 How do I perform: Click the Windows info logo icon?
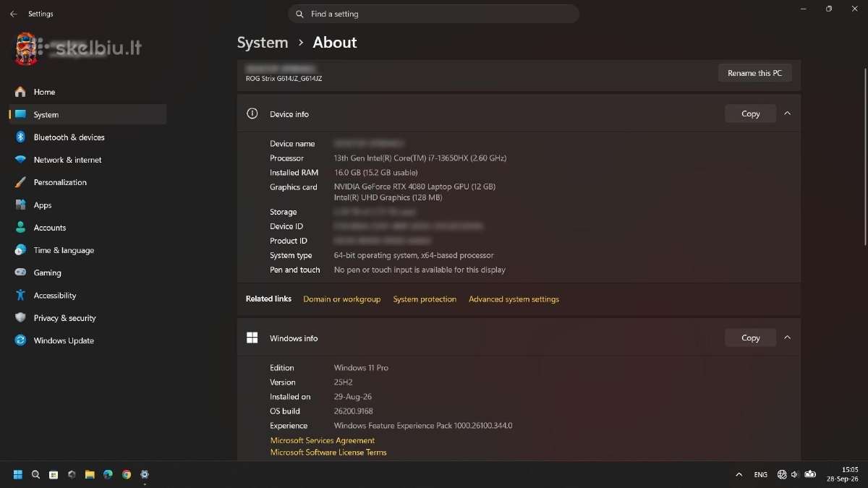pos(252,338)
